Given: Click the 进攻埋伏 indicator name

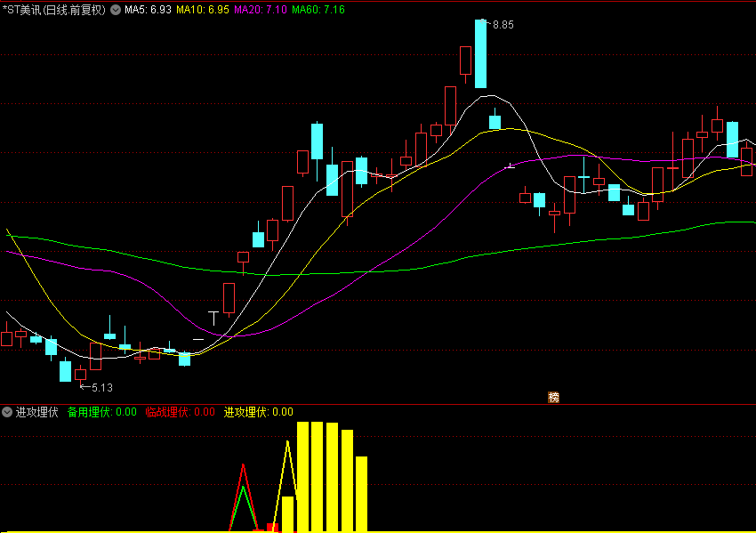Looking at the screenshot, I should [37, 412].
